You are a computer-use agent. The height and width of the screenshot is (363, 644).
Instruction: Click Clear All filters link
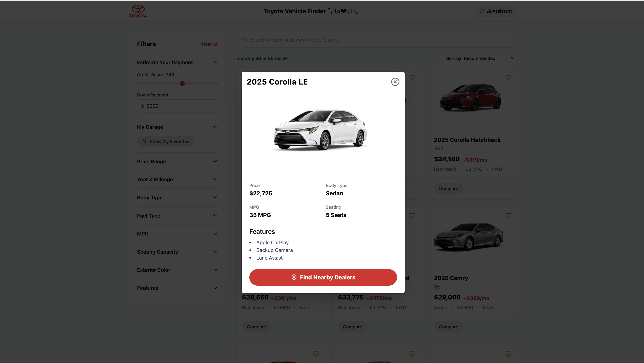coord(209,44)
